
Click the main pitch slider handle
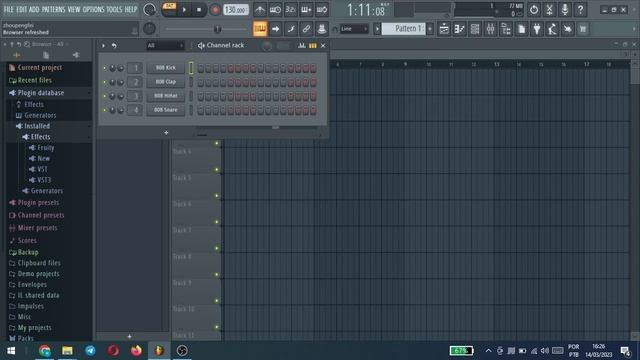(x=218, y=29)
